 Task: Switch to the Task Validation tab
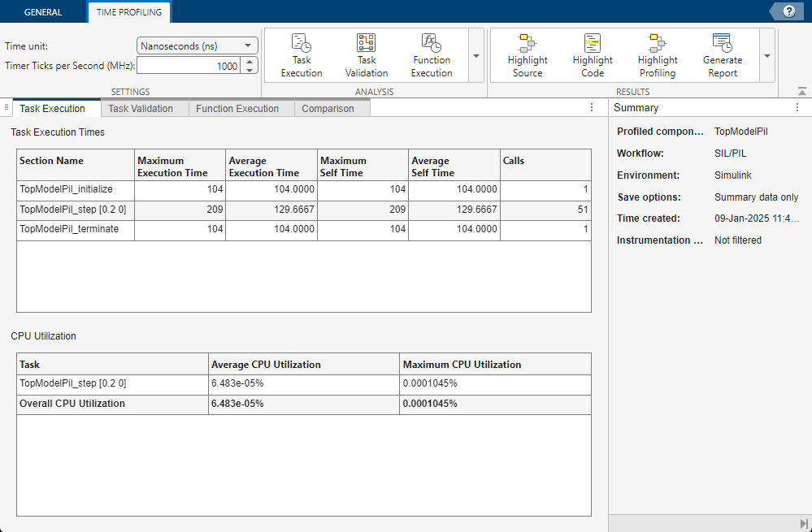click(x=141, y=108)
